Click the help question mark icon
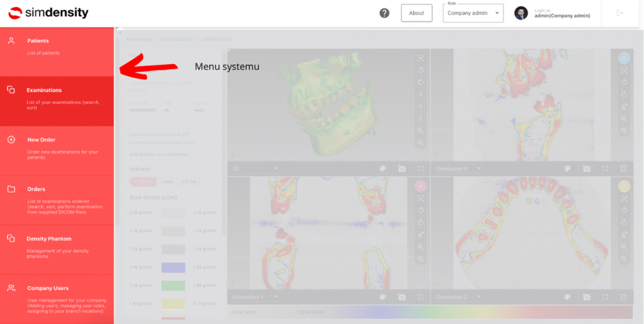 pos(384,13)
